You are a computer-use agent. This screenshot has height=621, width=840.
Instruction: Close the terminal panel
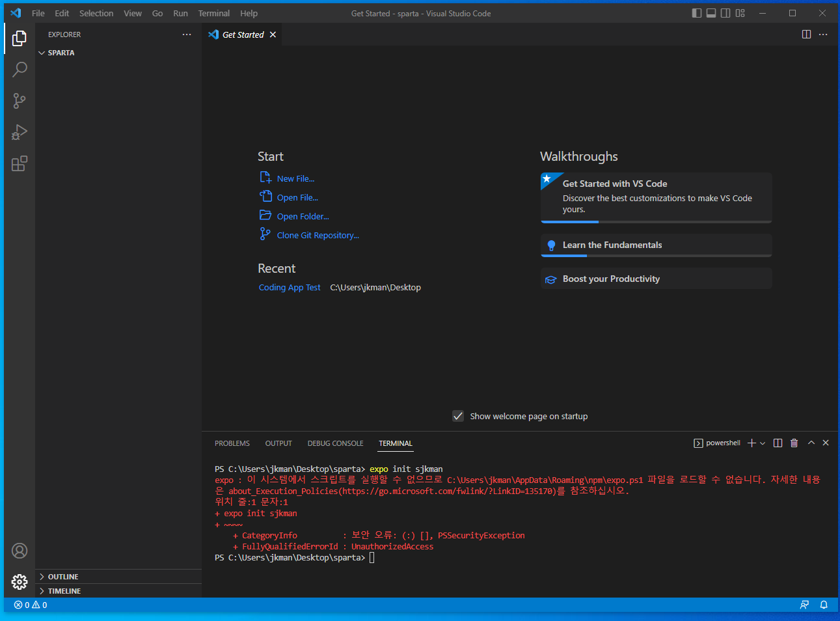point(826,443)
